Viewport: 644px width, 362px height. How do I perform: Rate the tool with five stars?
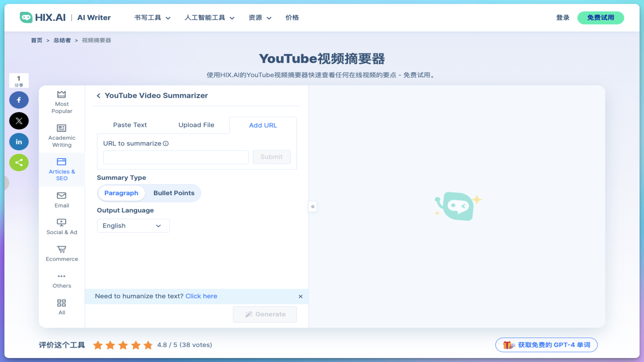click(148, 345)
